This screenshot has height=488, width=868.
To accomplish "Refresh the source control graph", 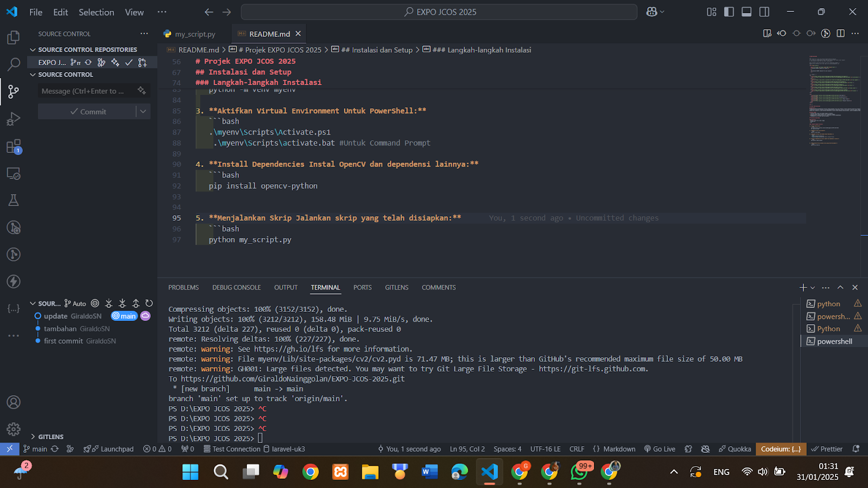I will (x=149, y=303).
